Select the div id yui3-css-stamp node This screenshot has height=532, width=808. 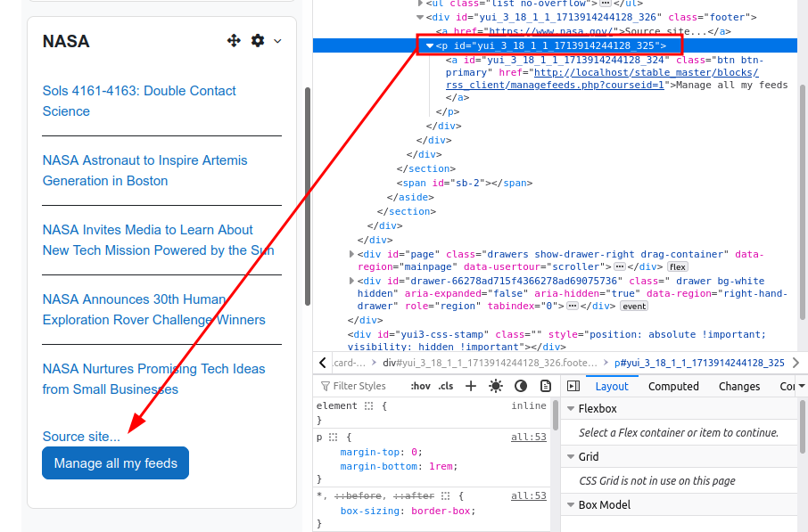coord(557,340)
